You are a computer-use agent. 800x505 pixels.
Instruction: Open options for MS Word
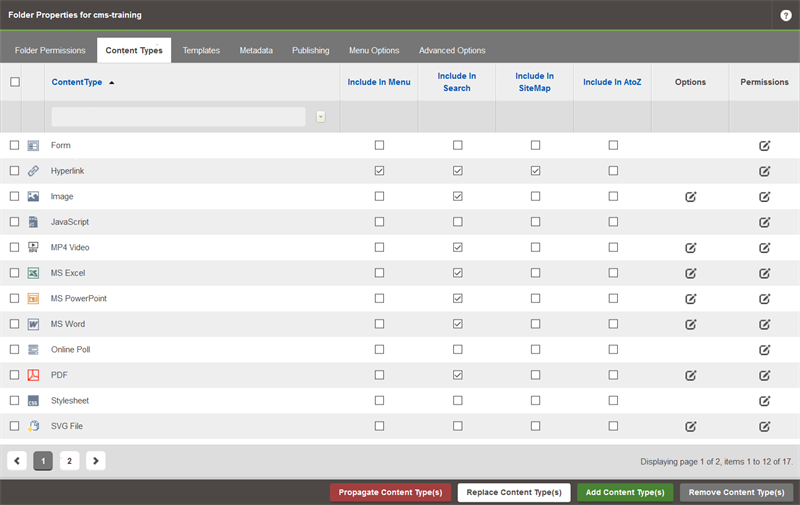tap(690, 324)
